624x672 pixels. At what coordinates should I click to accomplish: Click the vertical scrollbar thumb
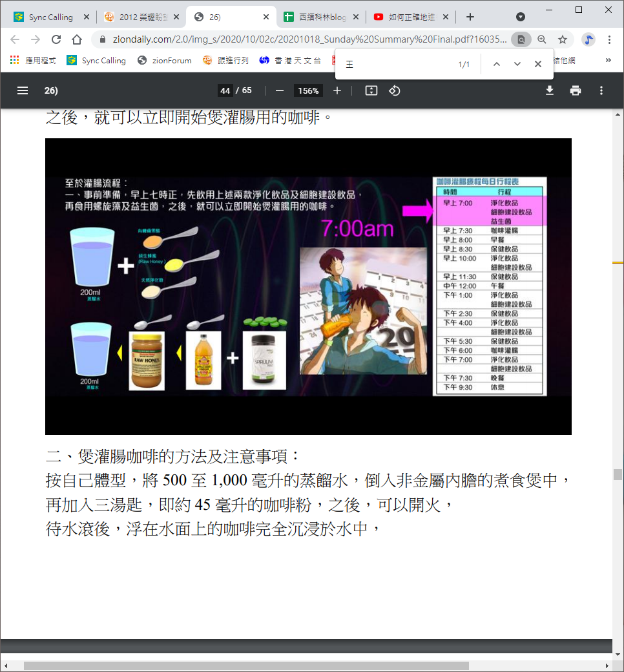coord(618,474)
